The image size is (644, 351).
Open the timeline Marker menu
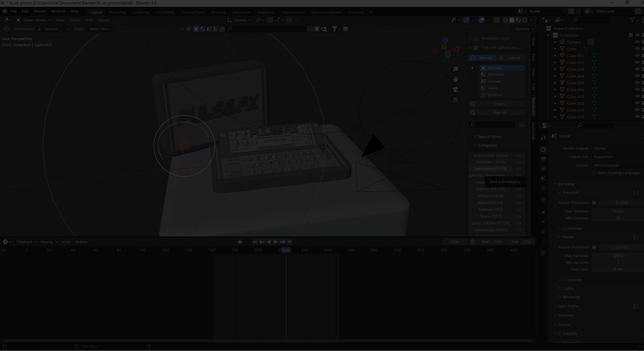82,242
